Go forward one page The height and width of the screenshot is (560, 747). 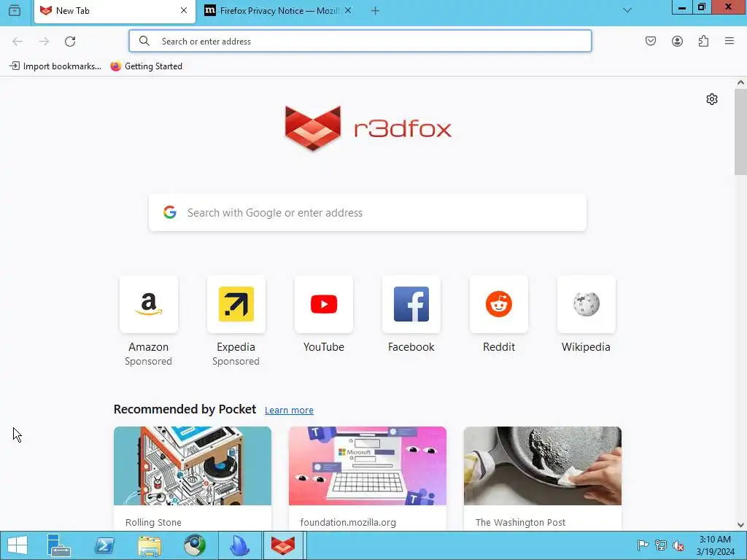44,42
